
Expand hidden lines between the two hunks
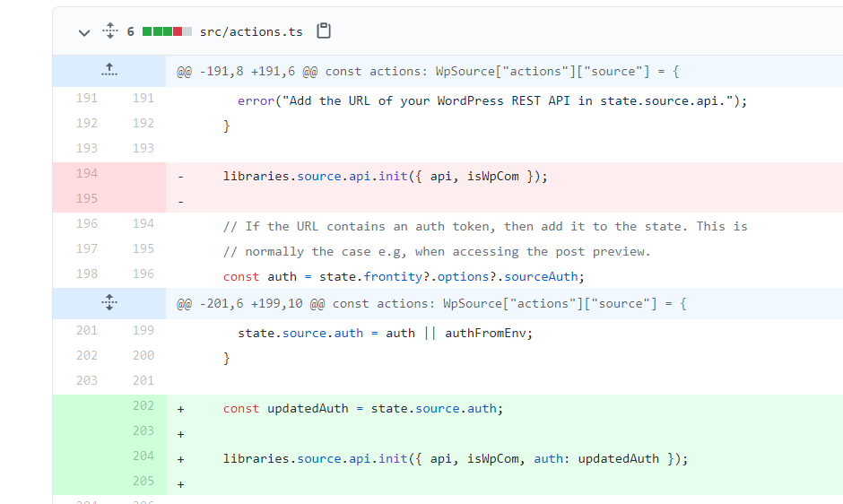tap(109, 303)
